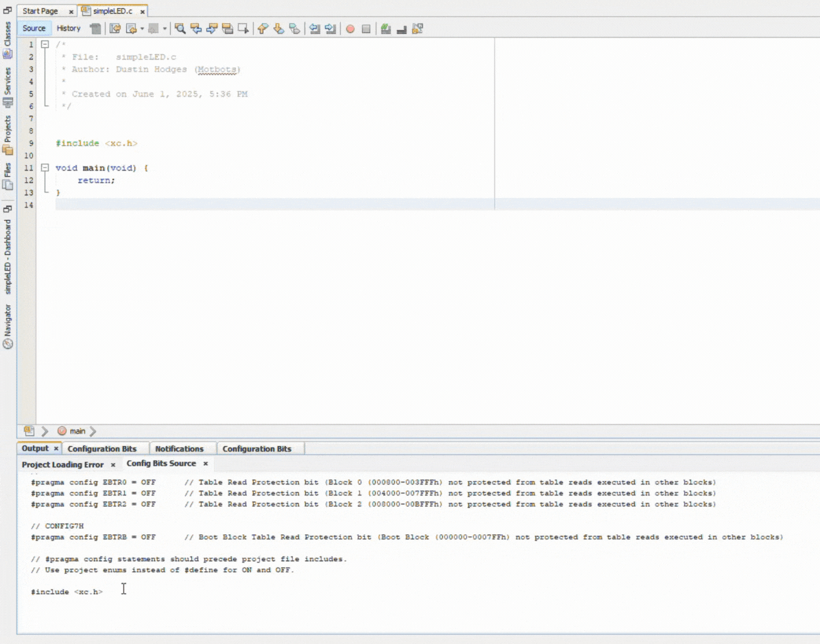The height and width of the screenshot is (644, 820).
Task: Stop macro recording with the square icon
Action: (x=366, y=29)
